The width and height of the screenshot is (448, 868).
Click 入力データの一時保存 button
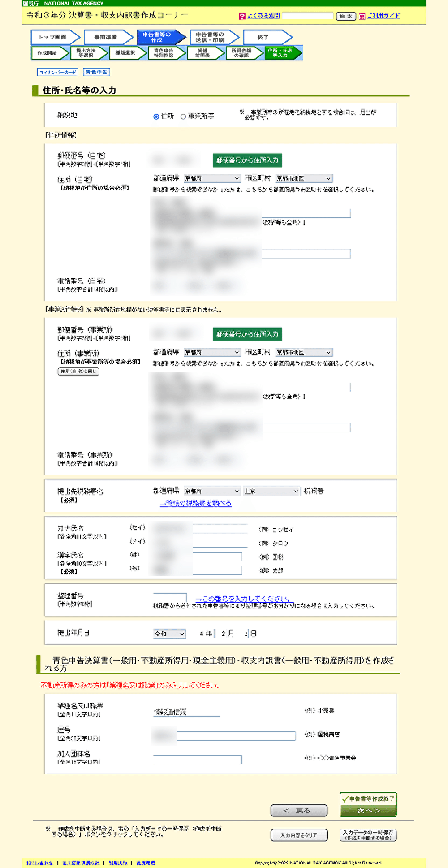coord(368,835)
